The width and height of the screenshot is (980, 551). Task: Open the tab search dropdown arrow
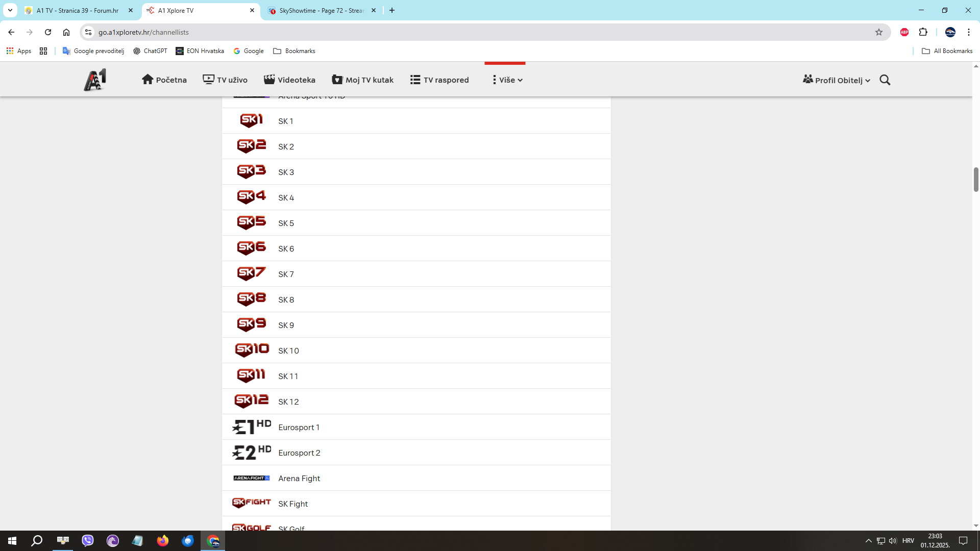(x=10, y=10)
